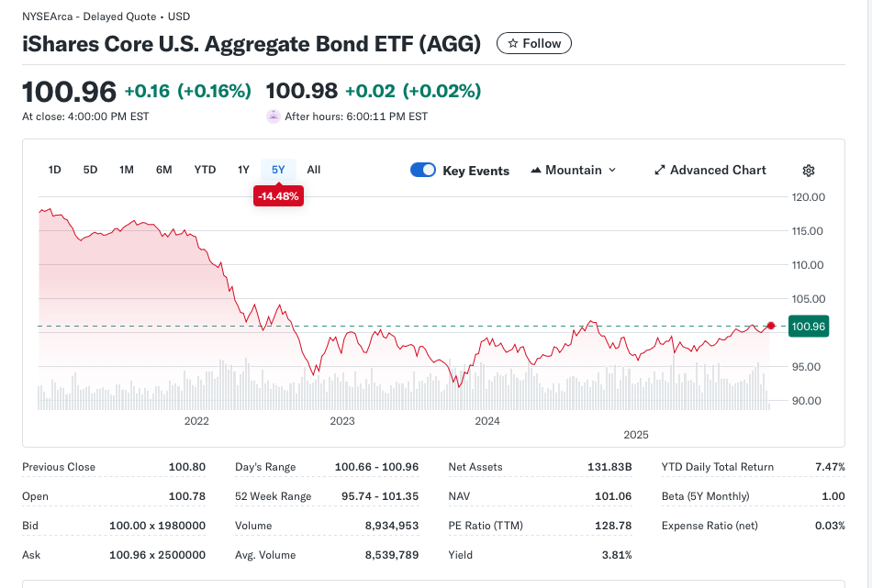The height and width of the screenshot is (588, 872).
Task: Select the 1D time range tab
Action: [x=55, y=170]
